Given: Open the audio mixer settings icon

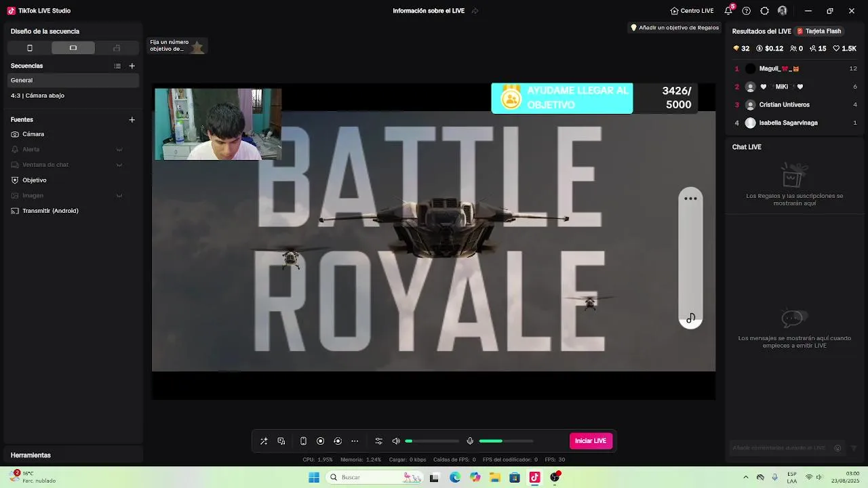Looking at the screenshot, I should pos(378,441).
